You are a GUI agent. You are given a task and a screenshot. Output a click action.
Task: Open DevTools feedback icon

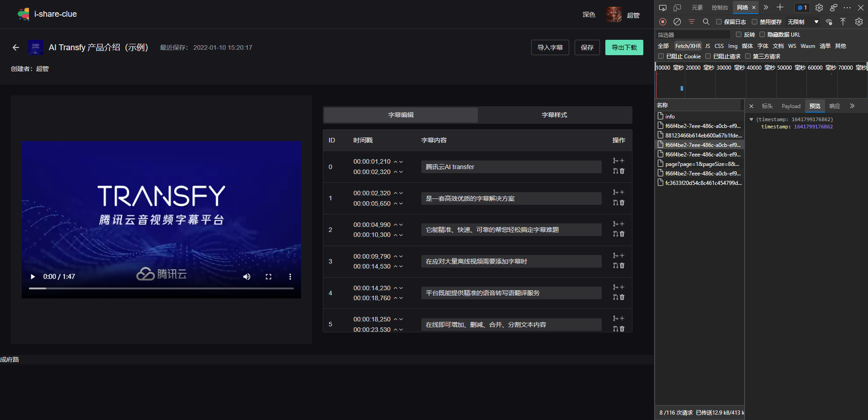834,8
